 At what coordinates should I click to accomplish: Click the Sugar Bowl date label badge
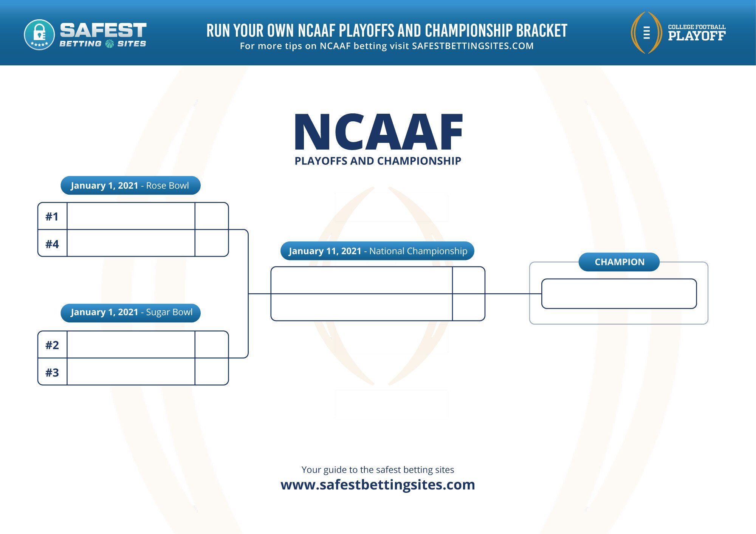tap(124, 312)
